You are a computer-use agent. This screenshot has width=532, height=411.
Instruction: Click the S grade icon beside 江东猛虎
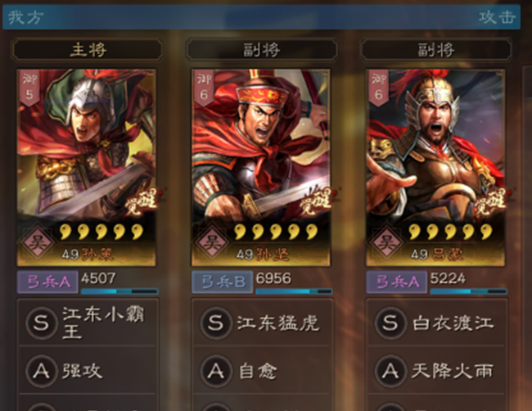[x=216, y=323]
